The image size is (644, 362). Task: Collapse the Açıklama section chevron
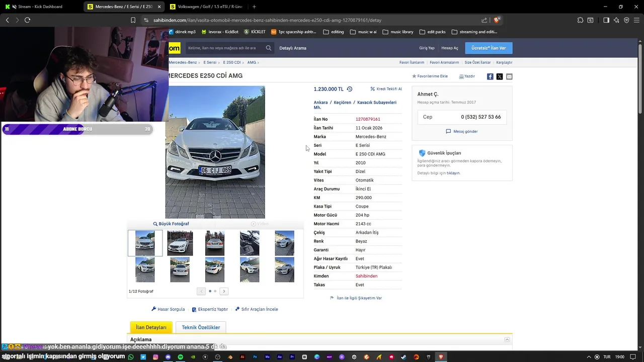(507, 340)
